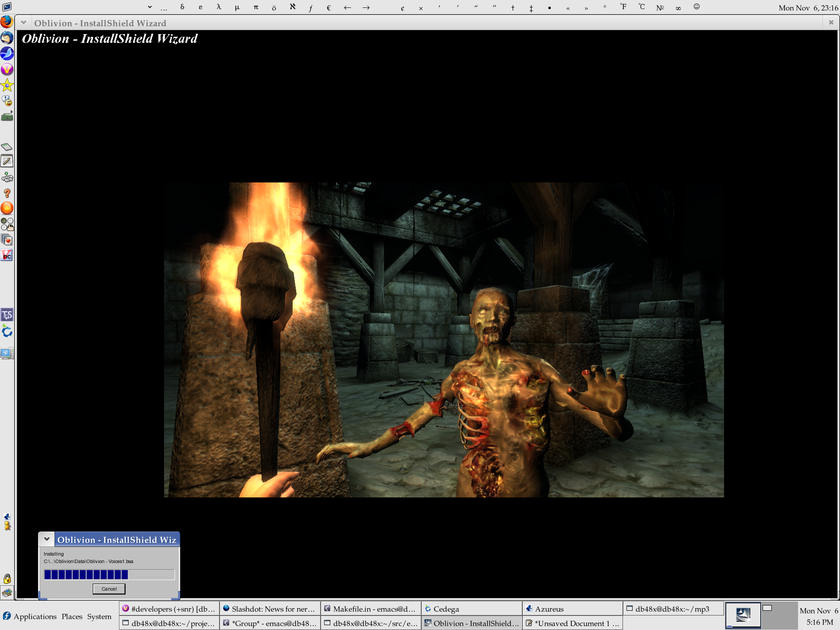Switch to the ~/mp3 terminal window
Viewport: 840px width, 630px height.
click(x=674, y=609)
